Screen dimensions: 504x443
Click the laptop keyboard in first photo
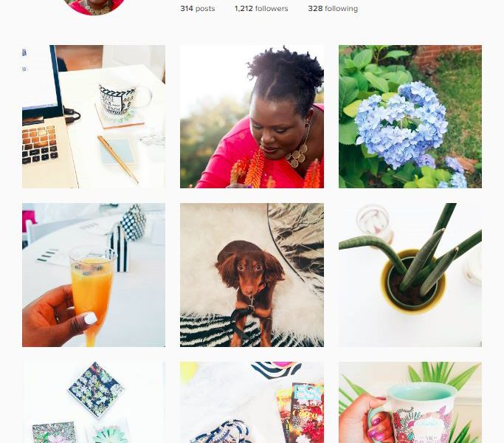tap(40, 144)
